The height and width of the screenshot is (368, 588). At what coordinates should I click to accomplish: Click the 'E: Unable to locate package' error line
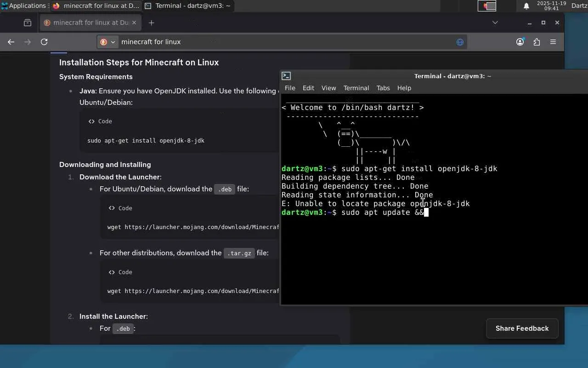[x=375, y=204]
